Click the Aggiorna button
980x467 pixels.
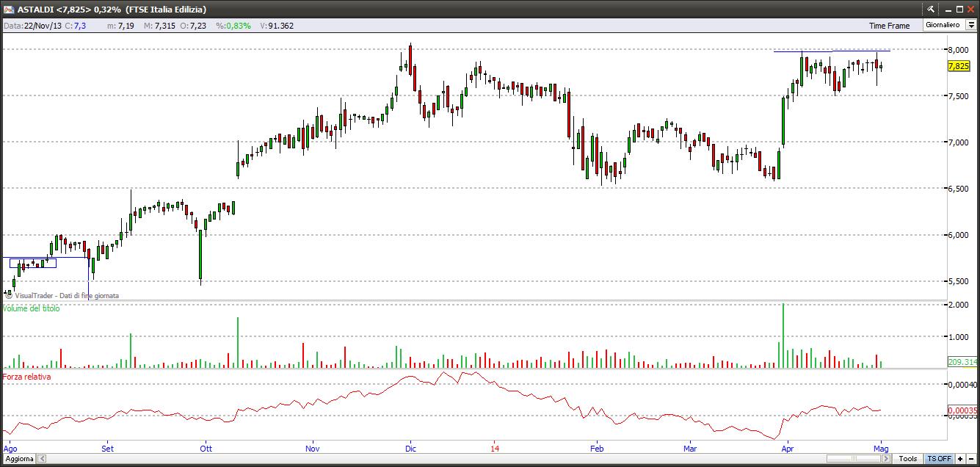[x=18, y=459]
